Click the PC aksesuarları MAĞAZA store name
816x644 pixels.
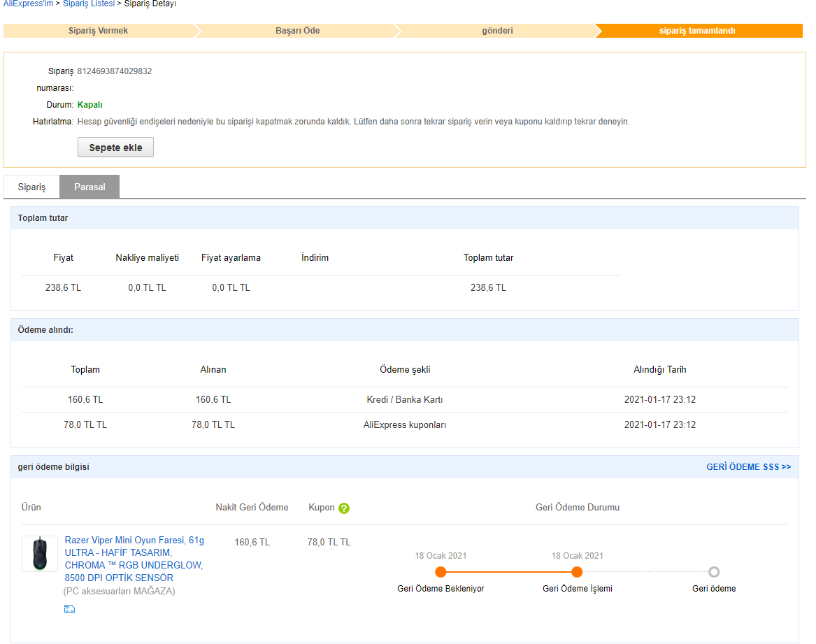119,592
